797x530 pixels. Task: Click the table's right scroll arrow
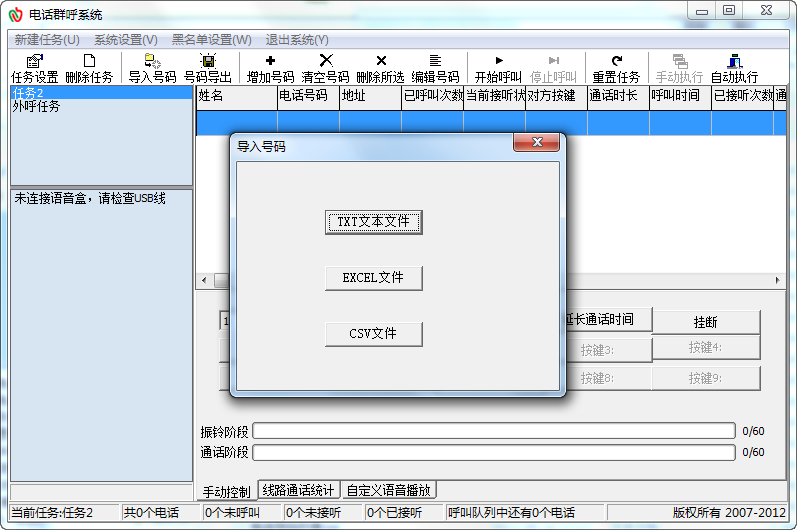pos(777,280)
